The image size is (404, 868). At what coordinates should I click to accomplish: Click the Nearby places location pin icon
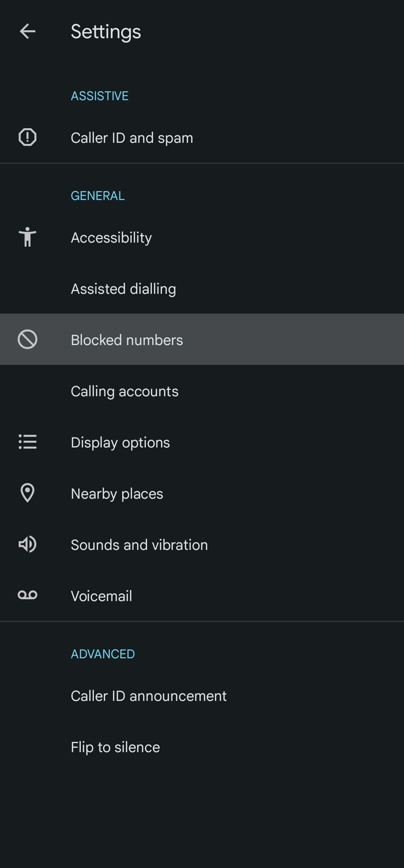[27, 493]
